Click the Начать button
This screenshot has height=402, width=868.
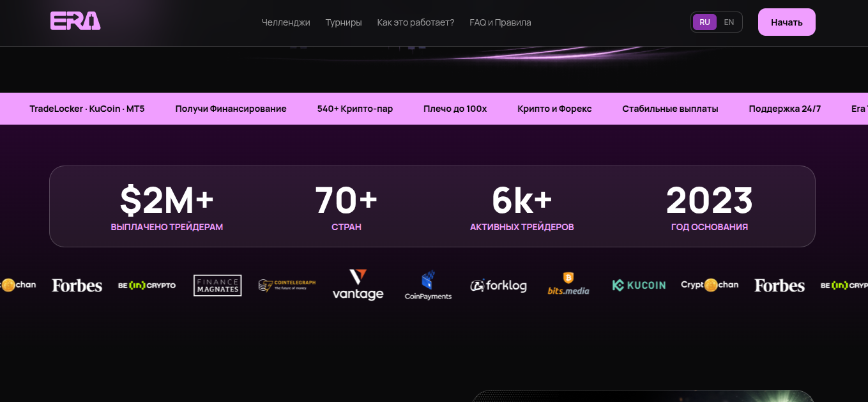pyautogui.click(x=786, y=22)
